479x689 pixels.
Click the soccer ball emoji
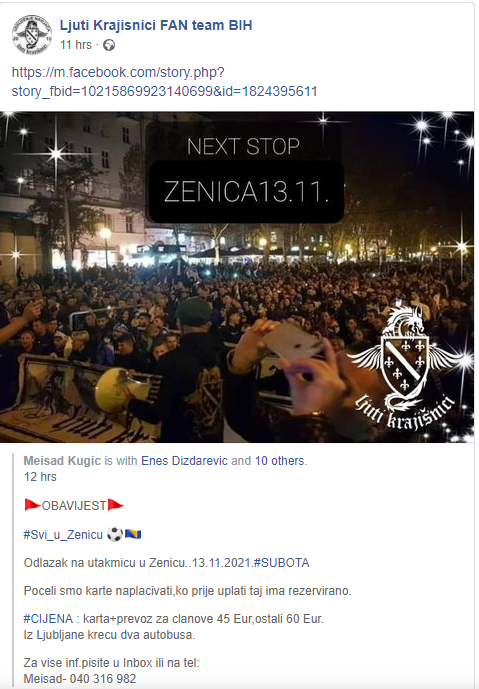pos(115,535)
